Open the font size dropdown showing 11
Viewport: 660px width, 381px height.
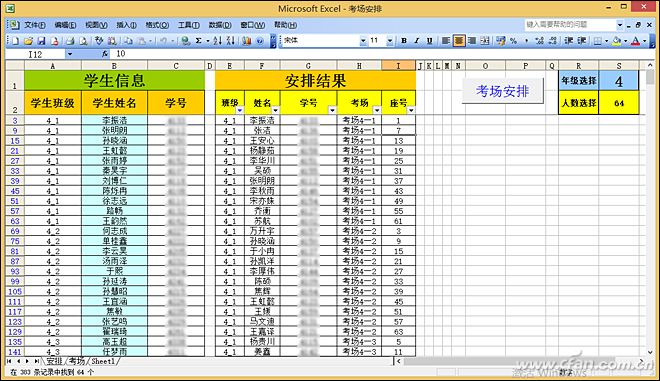[390, 41]
